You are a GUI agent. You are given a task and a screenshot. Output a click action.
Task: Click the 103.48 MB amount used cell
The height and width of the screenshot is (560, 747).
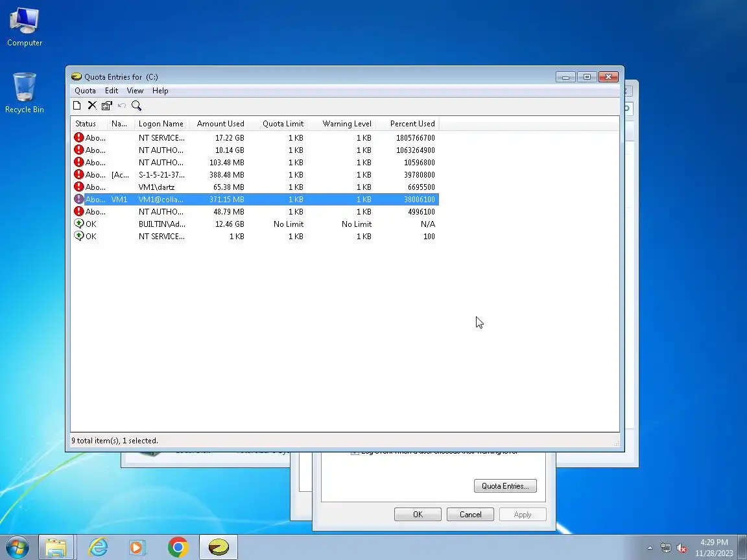[x=227, y=163]
